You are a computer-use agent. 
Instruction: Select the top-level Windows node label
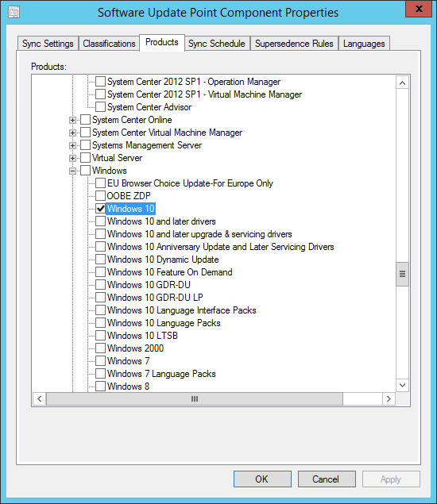pyautogui.click(x=110, y=171)
